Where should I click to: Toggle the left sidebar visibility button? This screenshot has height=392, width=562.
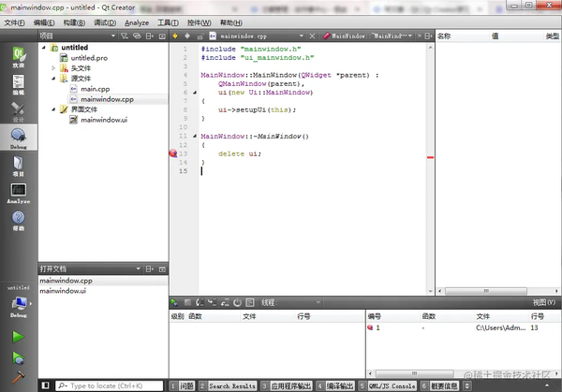pyautogui.click(x=46, y=385)
